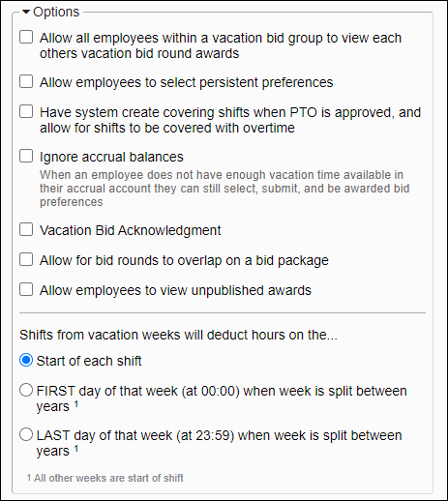Click the 'Shifts from vacation weeks will deduct hours' heading
This screenshot has height=501, width=448.
[x=178, y=335]
